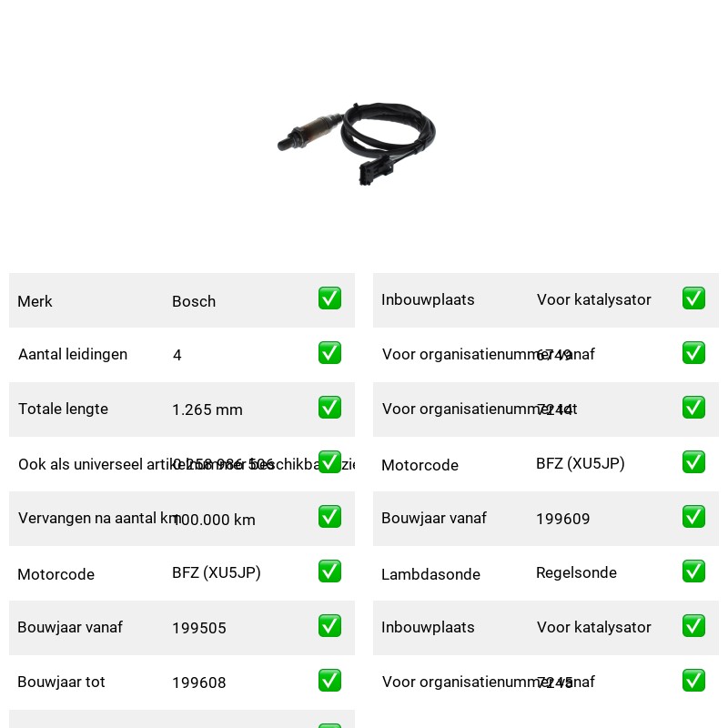Click the green checkmark beside Merk Bosch
This screenshot has height=728, width=728.
pyautogui.click(x=329, y=298)
